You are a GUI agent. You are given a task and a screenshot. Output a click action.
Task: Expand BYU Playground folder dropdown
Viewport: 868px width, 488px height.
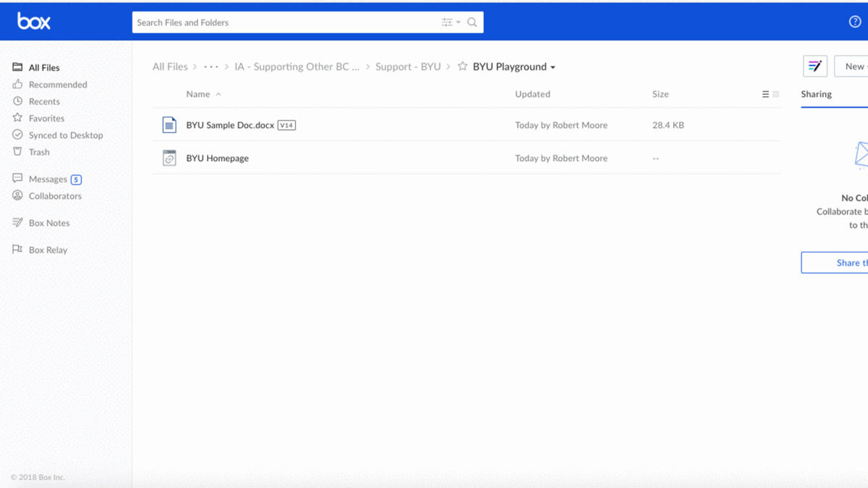point(553,67)
